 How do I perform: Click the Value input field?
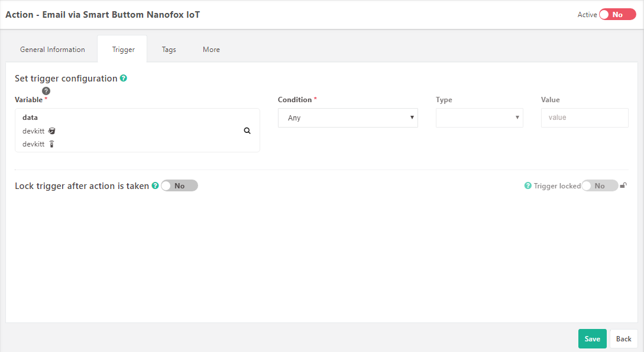tap(584, 118)
